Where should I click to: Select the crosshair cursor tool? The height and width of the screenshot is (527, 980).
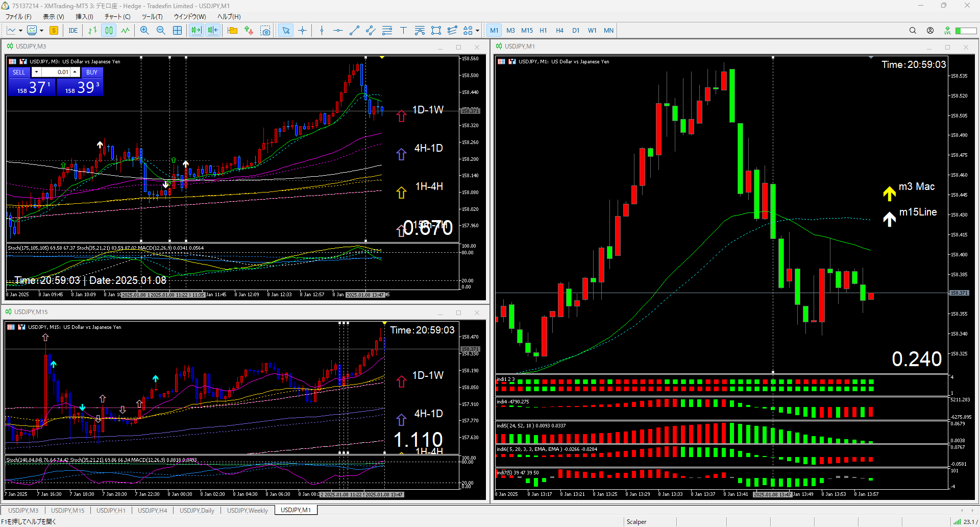(302, 31)
